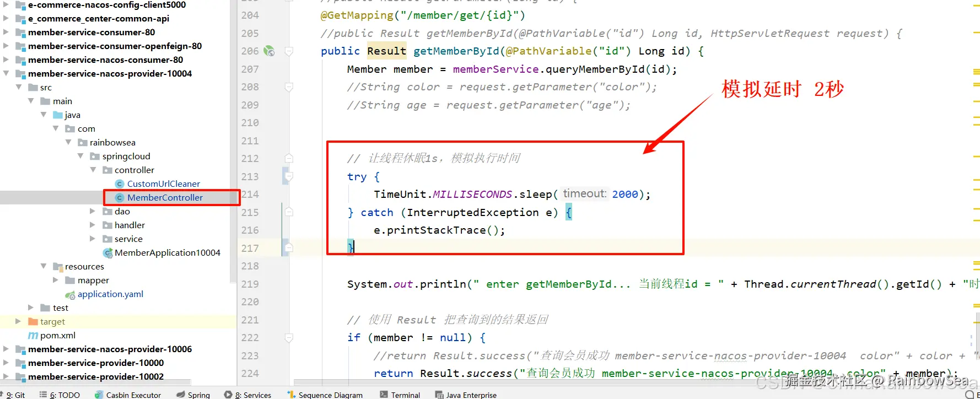Click the resources folder icon
This screenshot has width=980, height=399.
[58, 266]
